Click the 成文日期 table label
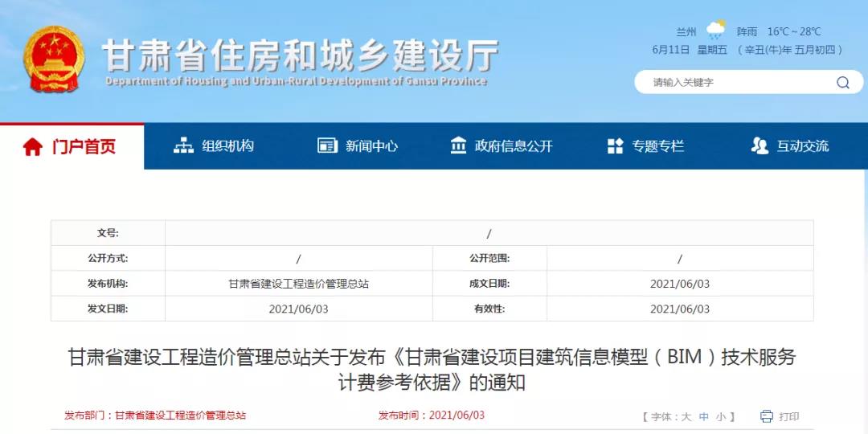 [x=489, y=284]
